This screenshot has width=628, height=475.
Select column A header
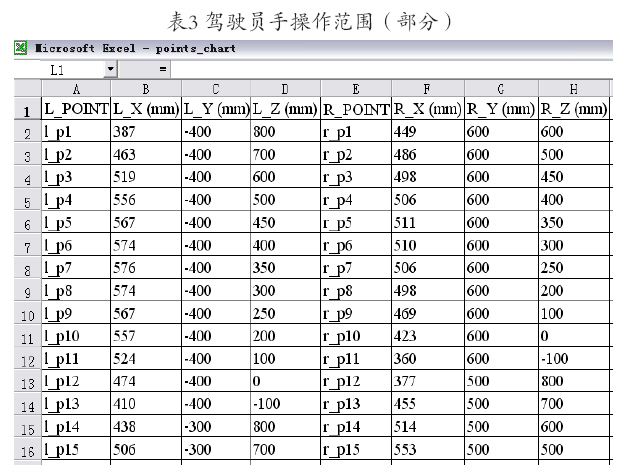point(76,89)
